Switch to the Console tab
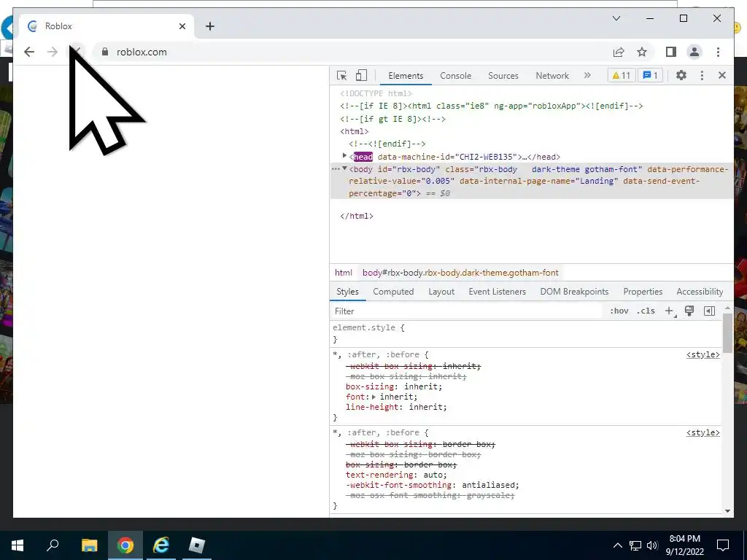This screenshot has width=747, height=560. [x=455, y=76]
